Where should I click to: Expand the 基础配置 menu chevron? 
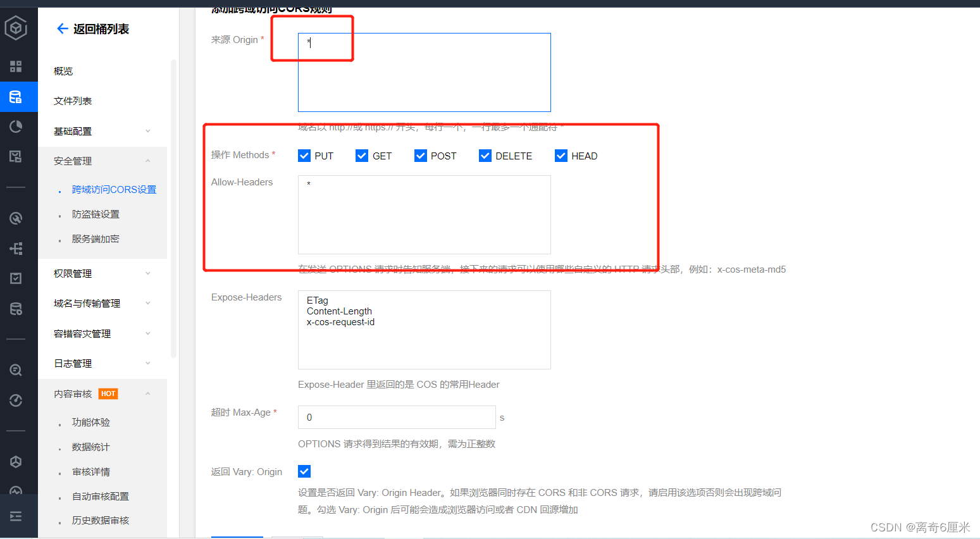pyautogui.click(x=148, y=131)
